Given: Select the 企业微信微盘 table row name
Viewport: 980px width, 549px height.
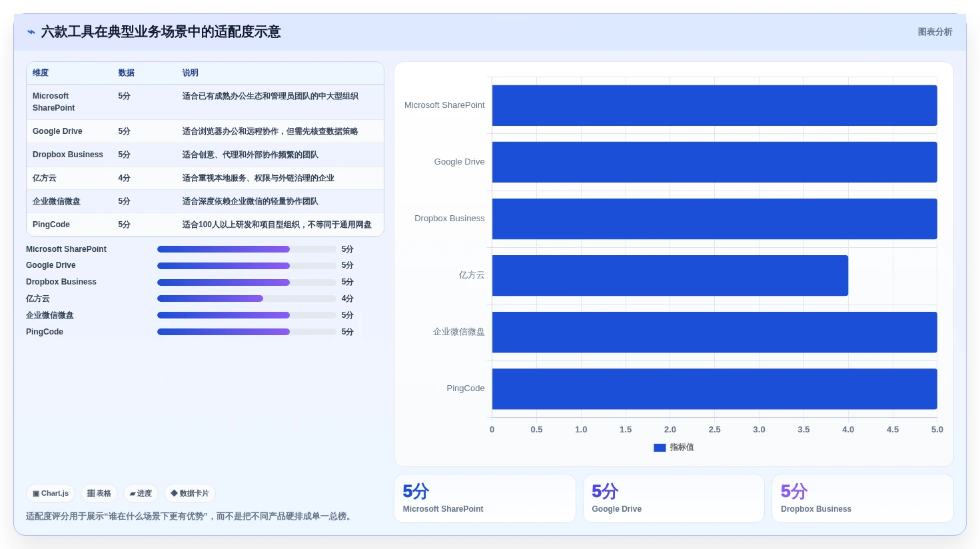Looking at the screenshot, I should coord(57,201).
